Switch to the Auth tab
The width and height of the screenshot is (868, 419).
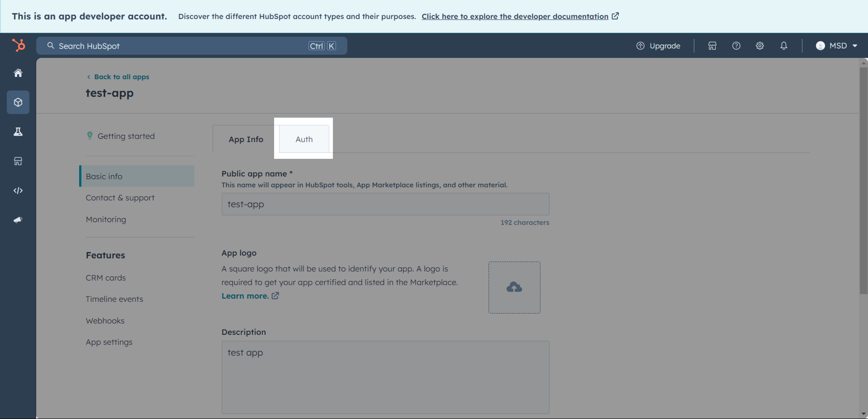tap(304, 139)
